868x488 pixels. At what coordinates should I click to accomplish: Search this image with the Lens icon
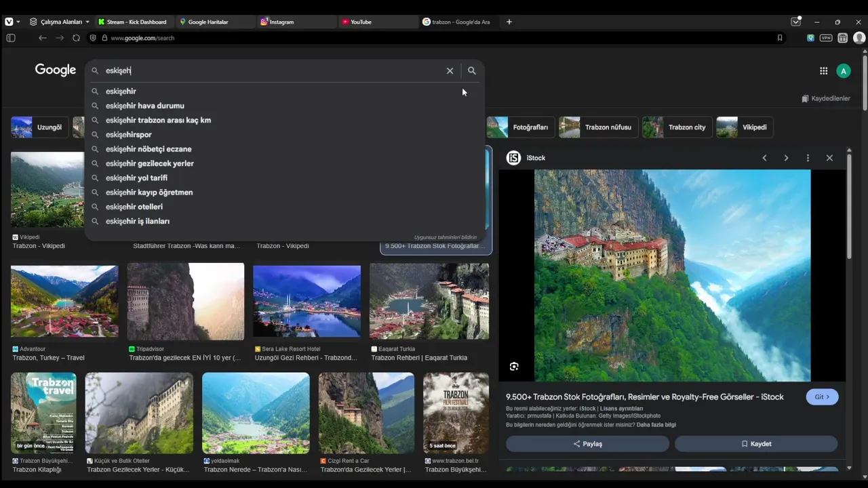coord(514,367)
